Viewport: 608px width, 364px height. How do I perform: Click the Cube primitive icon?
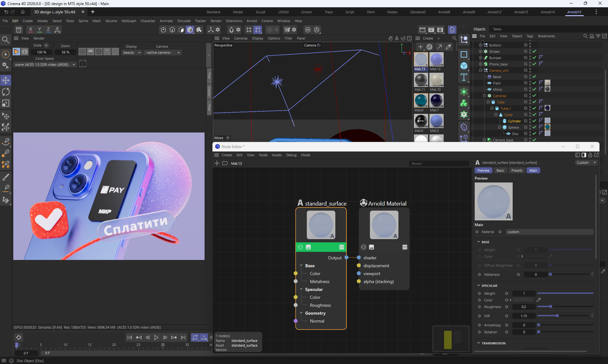464,66
